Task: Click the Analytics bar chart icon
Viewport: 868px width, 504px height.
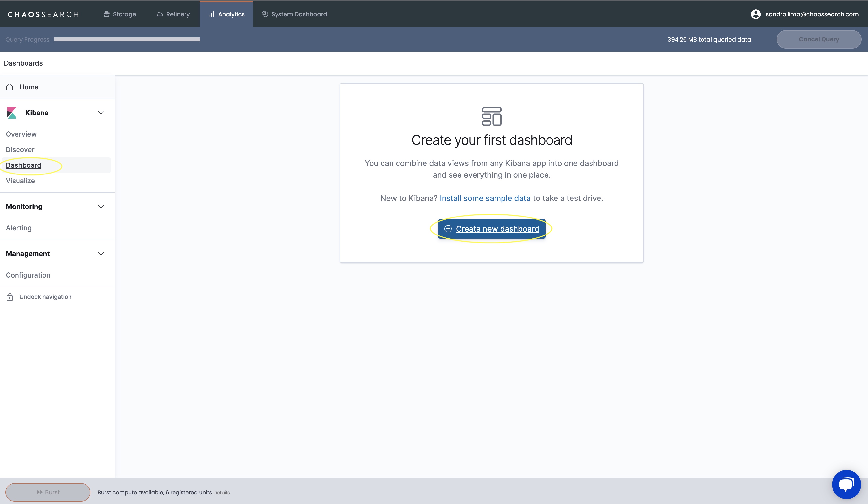Action: coord(211,14)
